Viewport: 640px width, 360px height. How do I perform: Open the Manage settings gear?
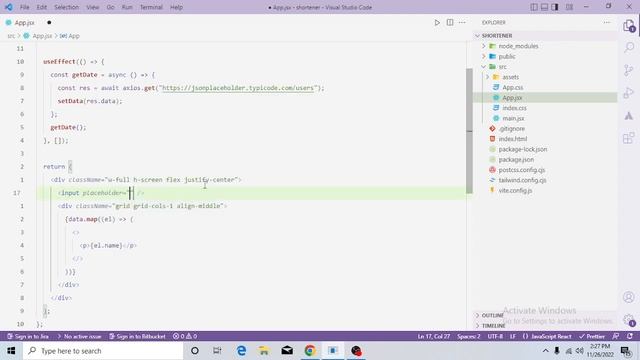629,319
